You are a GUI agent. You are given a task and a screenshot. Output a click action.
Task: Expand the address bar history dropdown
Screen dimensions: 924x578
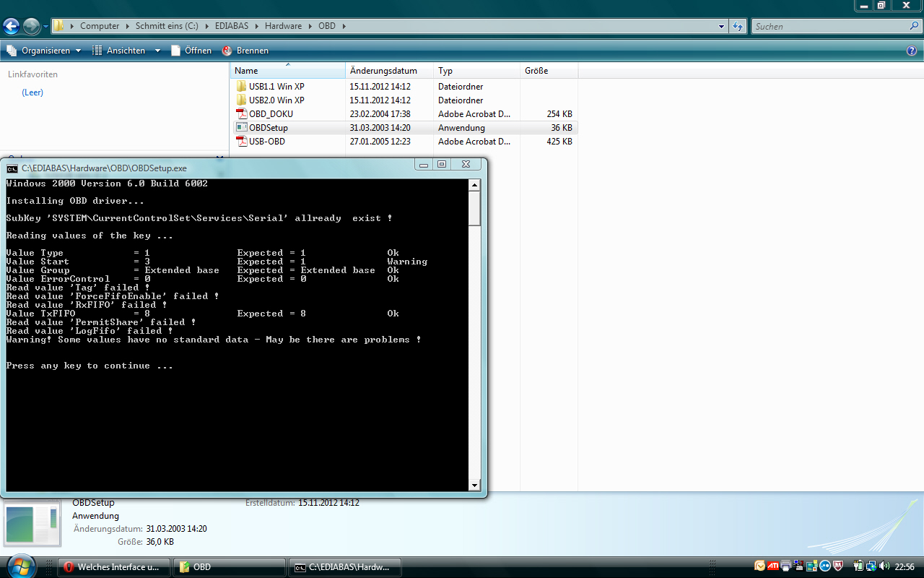tap(722, 27)
